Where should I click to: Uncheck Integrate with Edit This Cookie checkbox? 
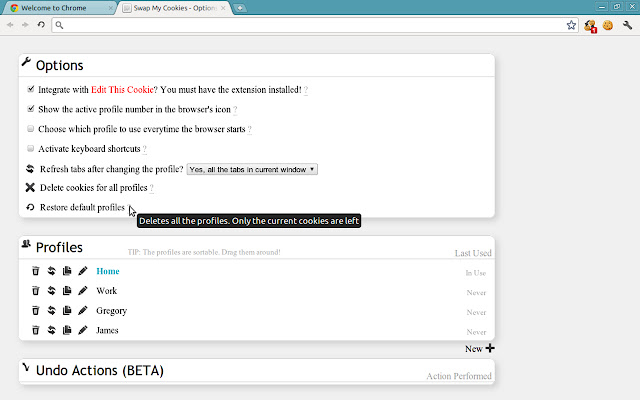click(31, 89)
